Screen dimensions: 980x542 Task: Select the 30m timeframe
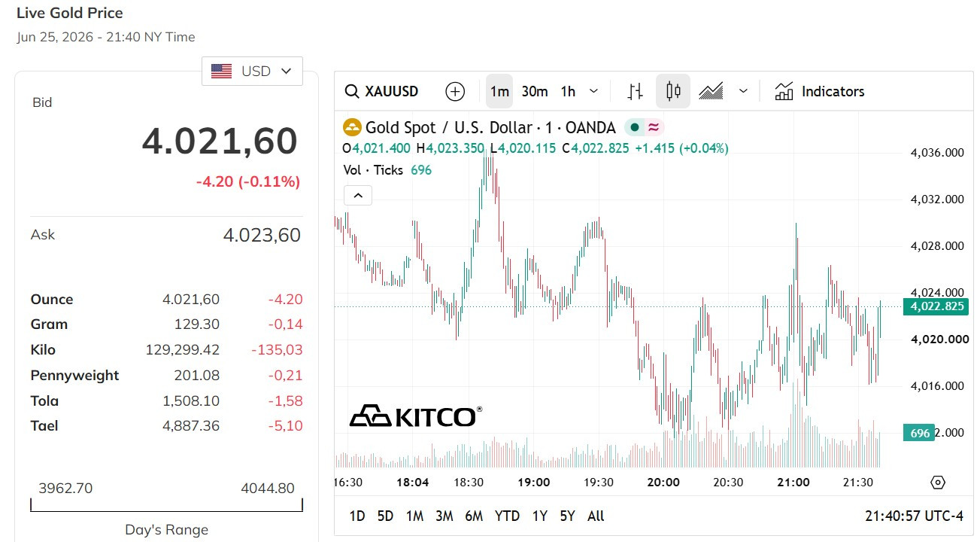[535, 91]
